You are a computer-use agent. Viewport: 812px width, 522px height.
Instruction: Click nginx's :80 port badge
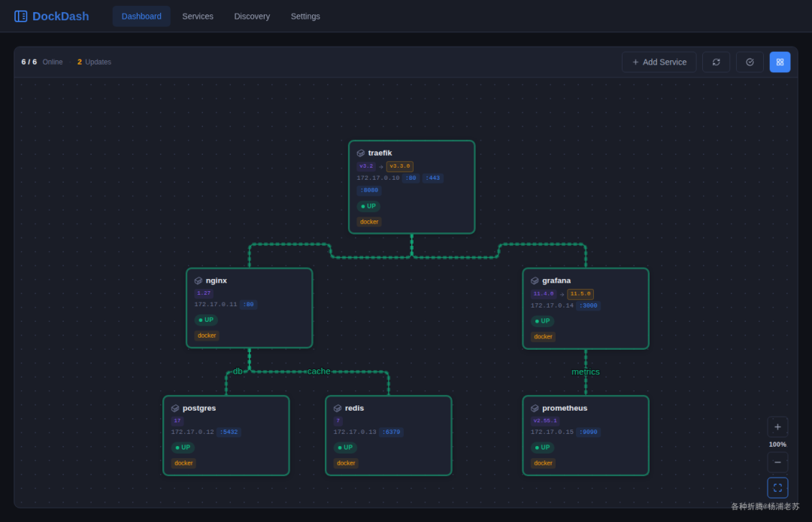click(x=249, y=305)
